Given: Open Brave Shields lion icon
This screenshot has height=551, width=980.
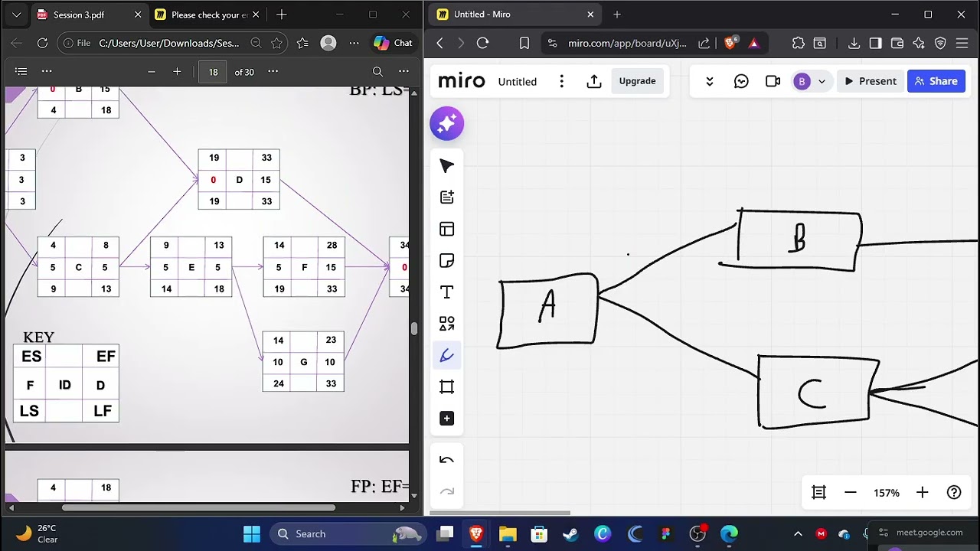Looking at the screenshot, I should [730, 44].
